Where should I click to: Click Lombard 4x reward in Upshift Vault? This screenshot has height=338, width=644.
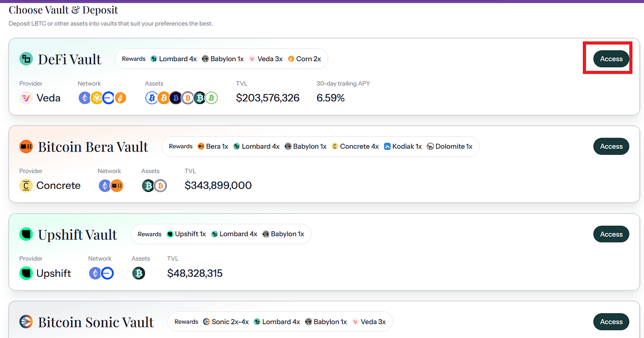(x=234, y=234)
